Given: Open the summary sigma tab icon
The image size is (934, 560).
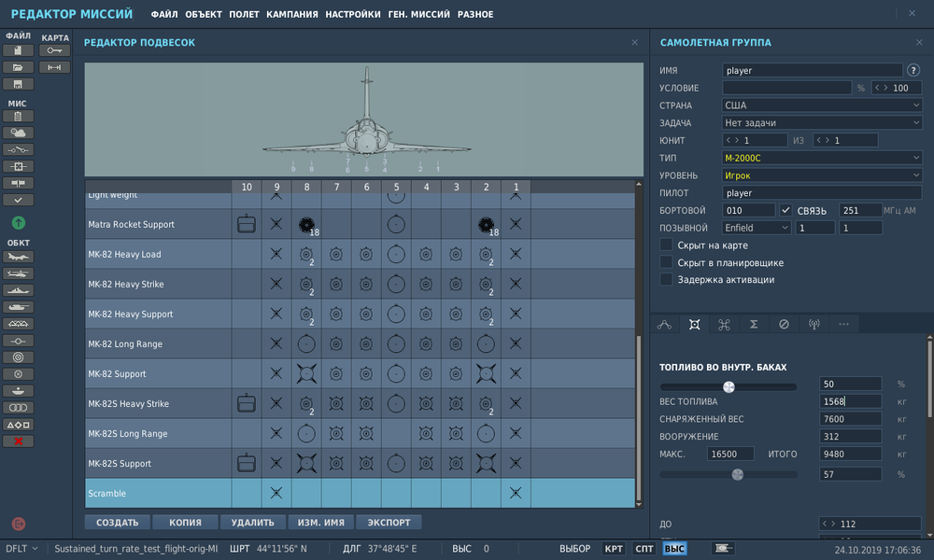Looking at the screenshot, I should pos(754,324).
